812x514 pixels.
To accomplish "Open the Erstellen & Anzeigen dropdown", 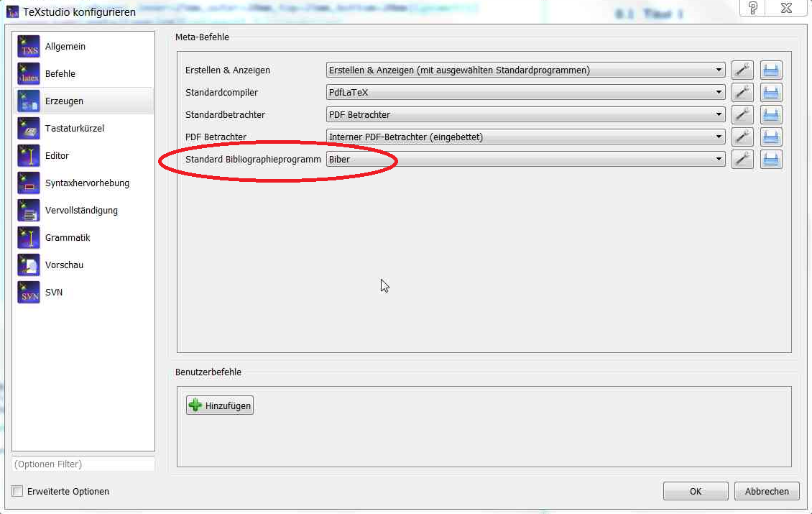I will pyautogui.click(x=525, y=70).
